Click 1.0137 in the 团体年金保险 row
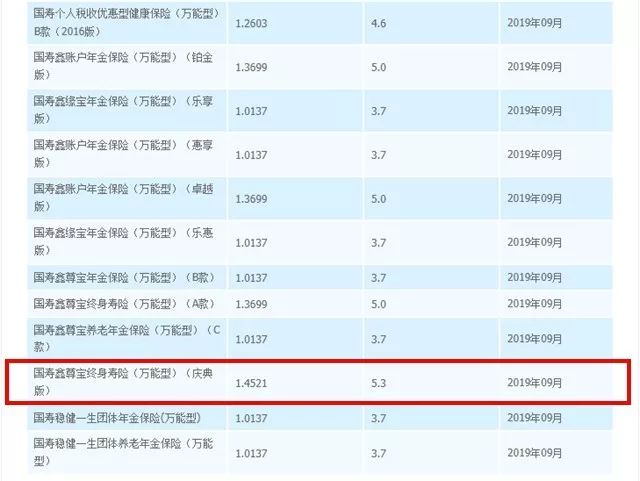640x481 pixels. pos(251,419)
